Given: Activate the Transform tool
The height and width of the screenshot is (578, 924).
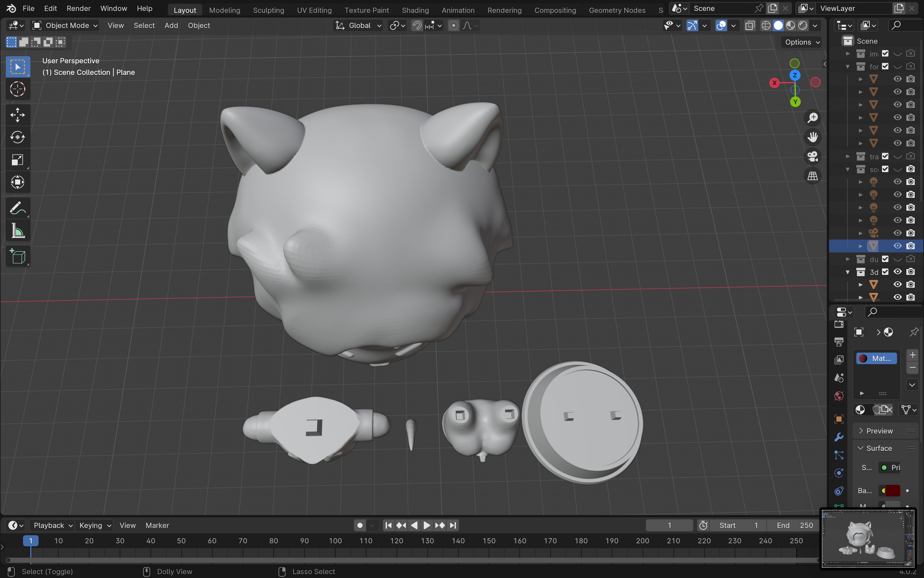Looking at the screenshot, I should coord(18,182).
